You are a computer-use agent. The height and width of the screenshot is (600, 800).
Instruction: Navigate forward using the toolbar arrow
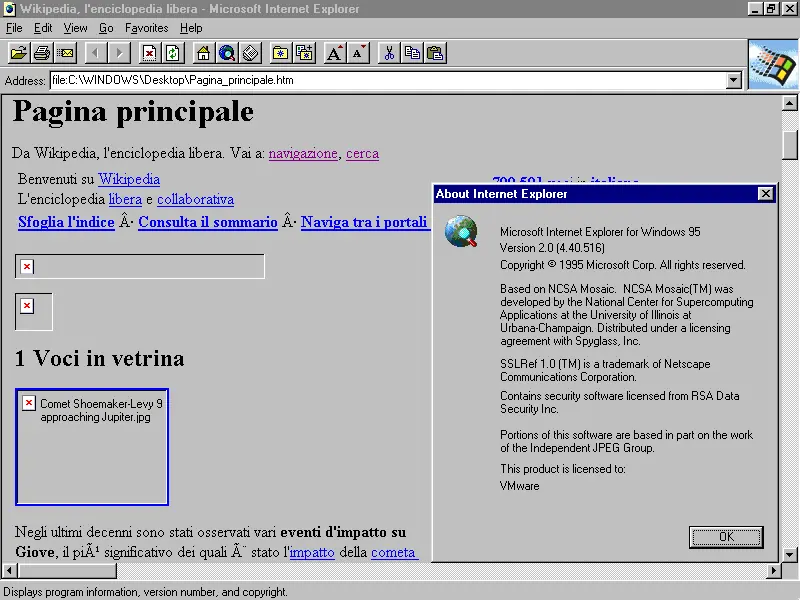pyautogui.click(x=120, y=53)
